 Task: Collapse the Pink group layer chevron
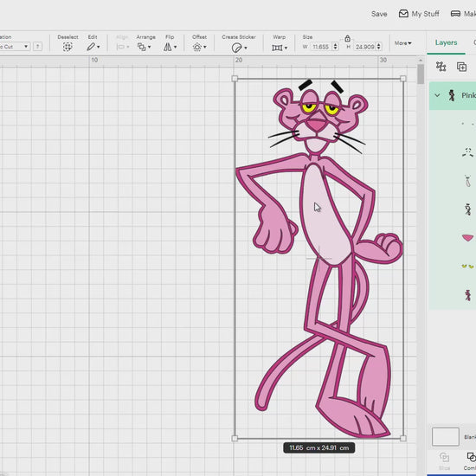437,95
